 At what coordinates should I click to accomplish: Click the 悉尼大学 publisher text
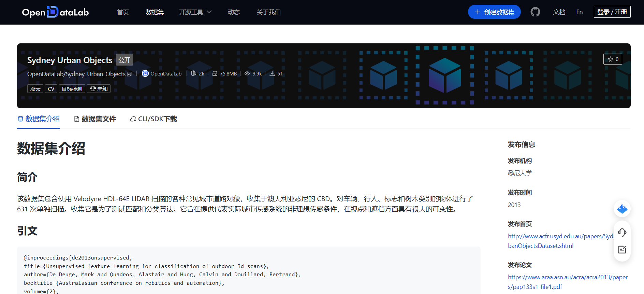[520, 173]
